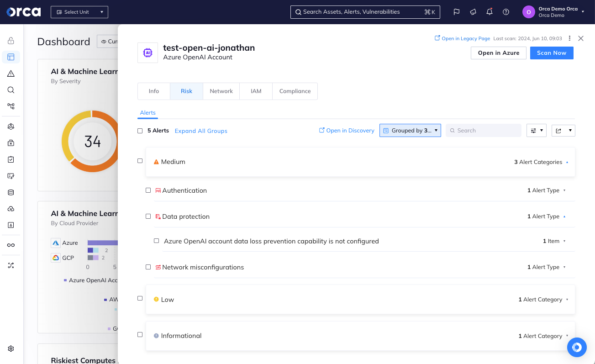Collapse Data protection 1 Alert Type arrow

[x=564, y=216]
